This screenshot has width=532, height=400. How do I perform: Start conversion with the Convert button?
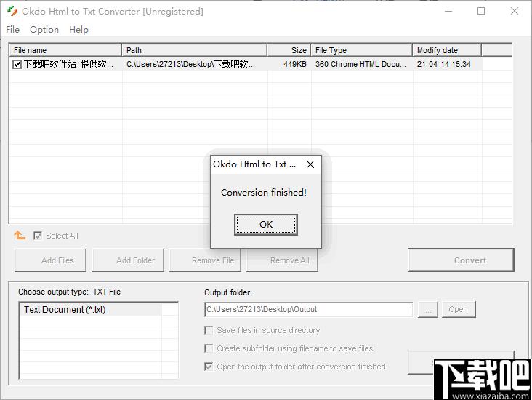tap(461, 260)
